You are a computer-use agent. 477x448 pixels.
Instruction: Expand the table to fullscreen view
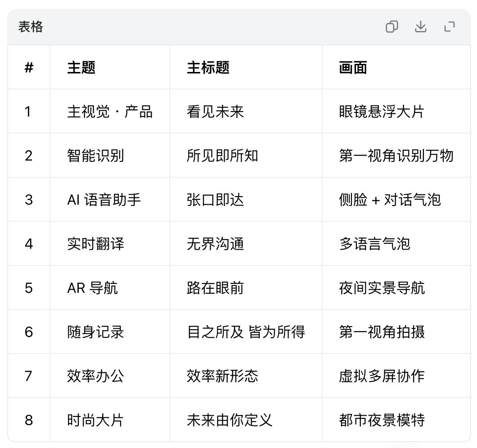pyautogui.click(x=450, y=27)
